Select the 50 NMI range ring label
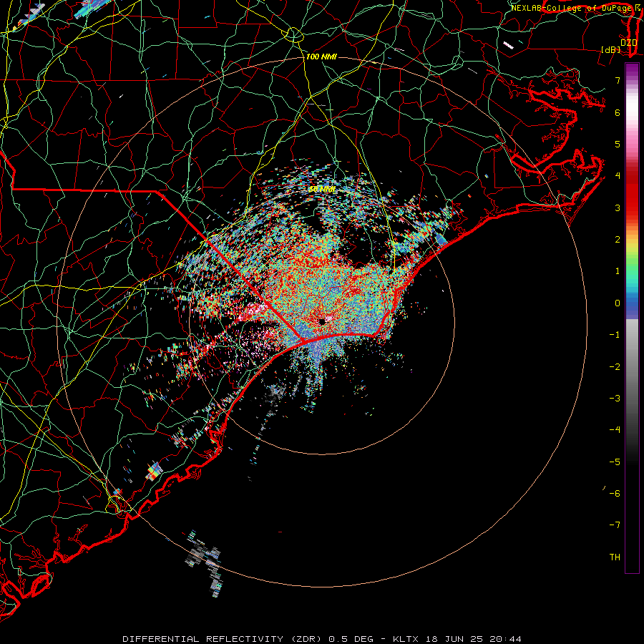 pyautogui.click(x=322, y=190)
